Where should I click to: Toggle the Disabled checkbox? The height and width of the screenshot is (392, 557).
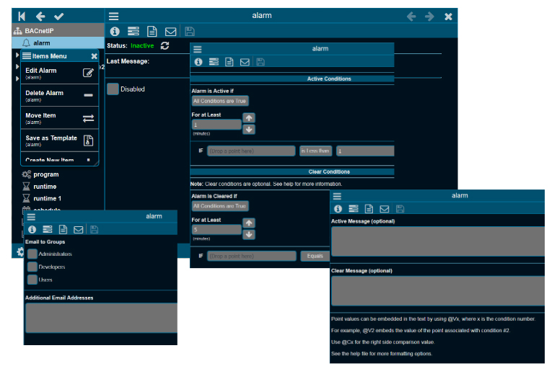click(113, 89)
